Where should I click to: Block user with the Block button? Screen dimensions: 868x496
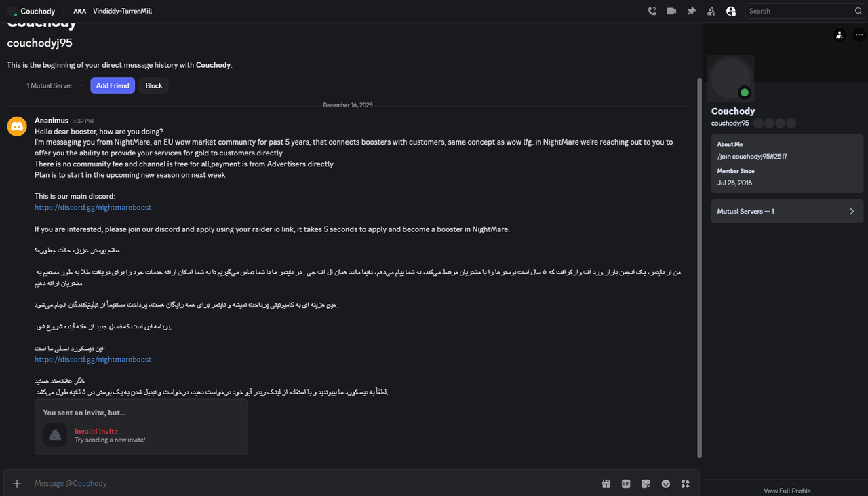click(x=154, y=85)
